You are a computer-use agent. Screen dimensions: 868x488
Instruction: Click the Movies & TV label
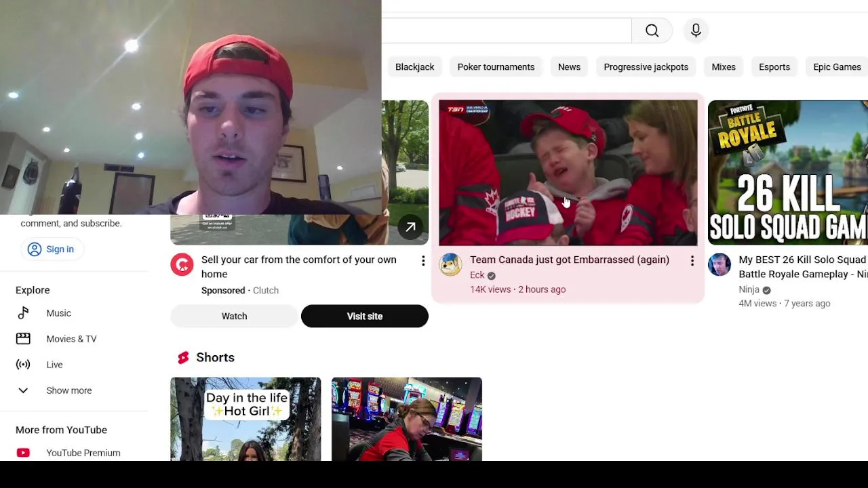pos(71,339)
